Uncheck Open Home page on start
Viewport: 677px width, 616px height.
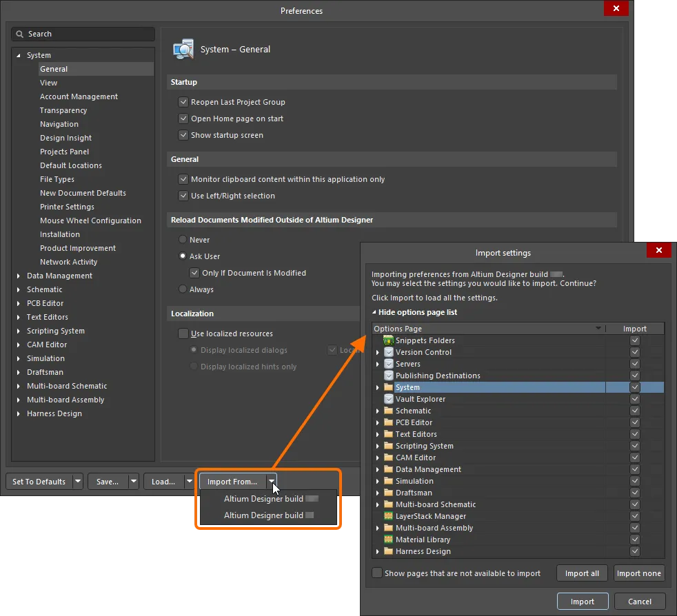[x=183, y=119]
